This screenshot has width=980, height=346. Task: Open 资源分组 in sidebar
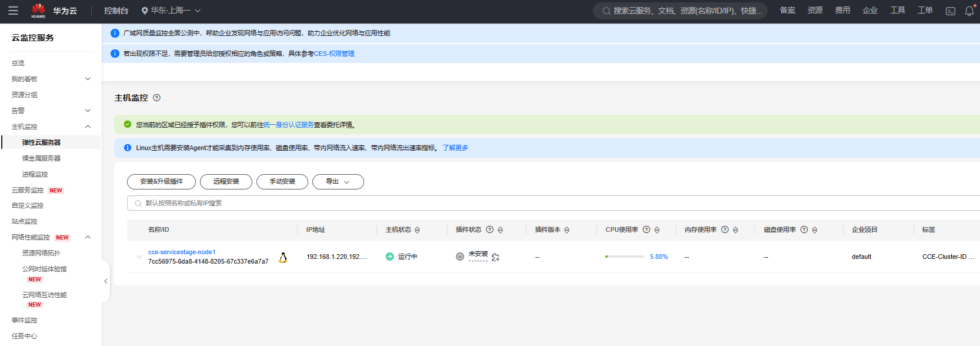coord(25,95)
